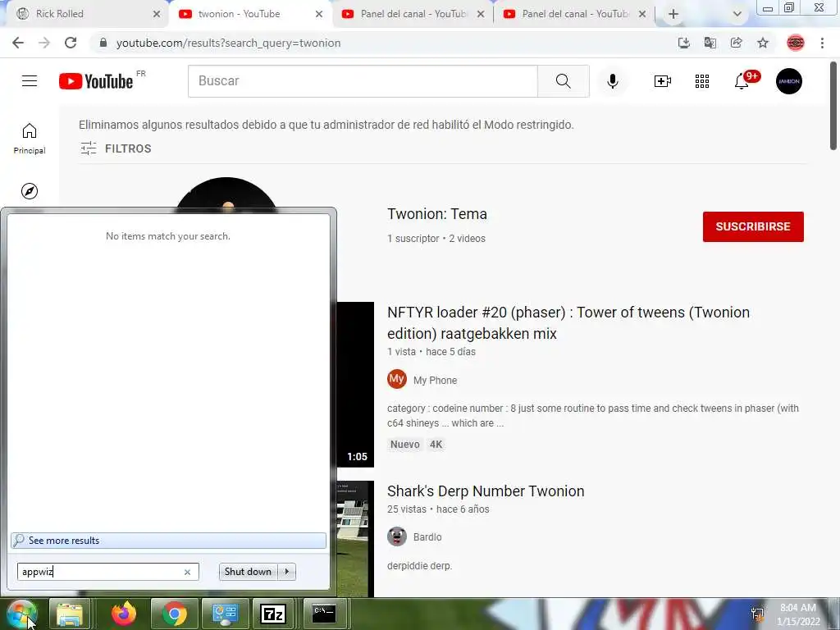Open Windows Explorer from taskbar
This screenshot has height=630, width=840.
[71, 614]
